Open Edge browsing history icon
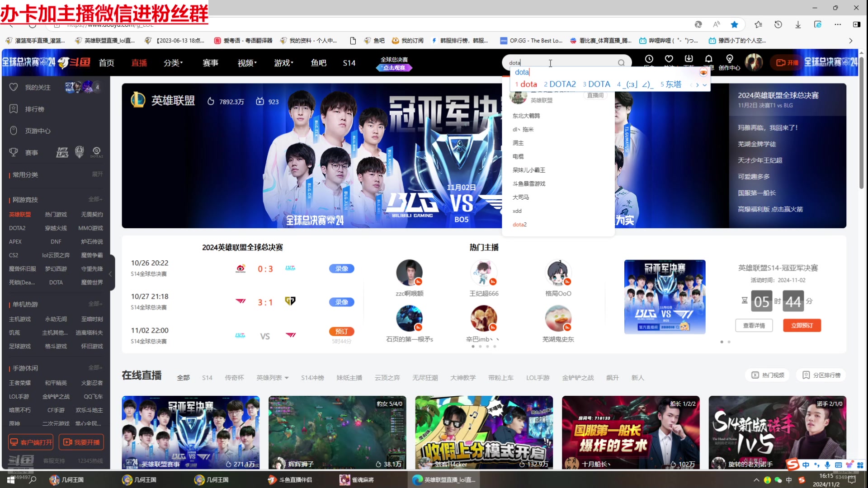868x488 pixels. pyautogui.click(x=778, y=24)
